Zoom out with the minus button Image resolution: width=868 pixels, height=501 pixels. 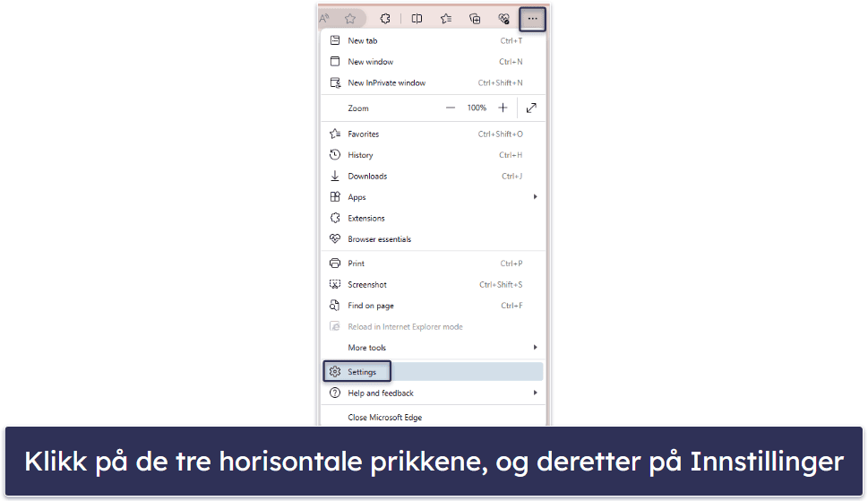[x=451, y=108]
